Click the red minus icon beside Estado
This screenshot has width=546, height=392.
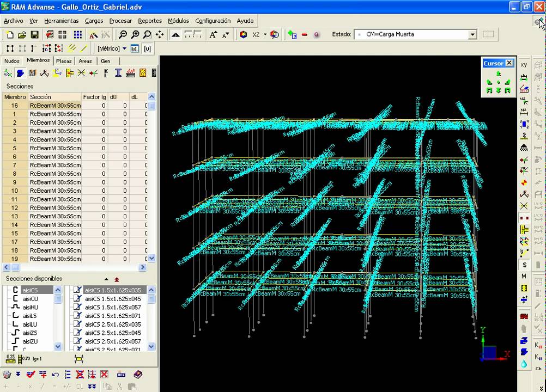coord(305,35)
